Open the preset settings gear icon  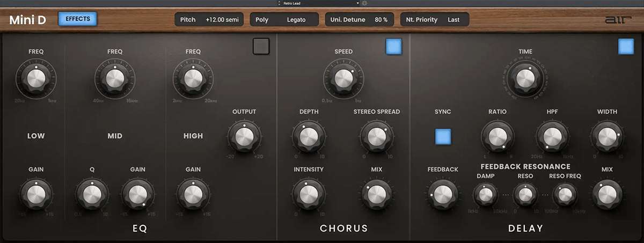pos(364,3)
